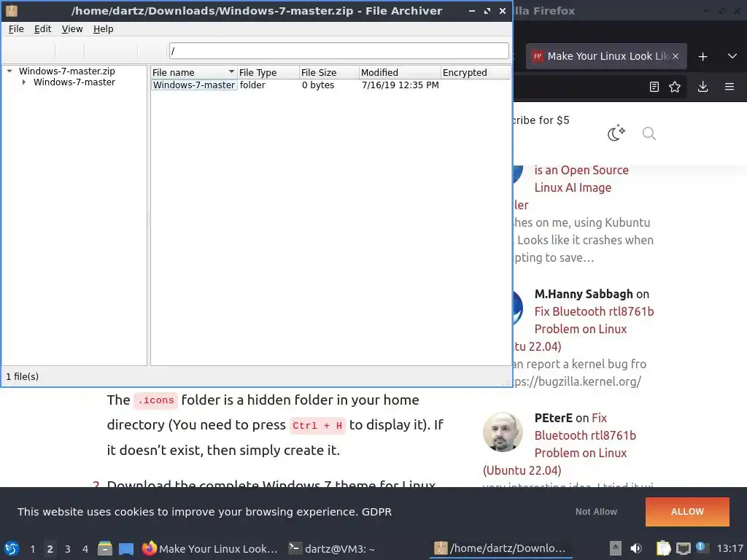Switch to virtual desktop 2
This screenshot has width=747, height=560.
pyautogui.click(x=50, y=548)
